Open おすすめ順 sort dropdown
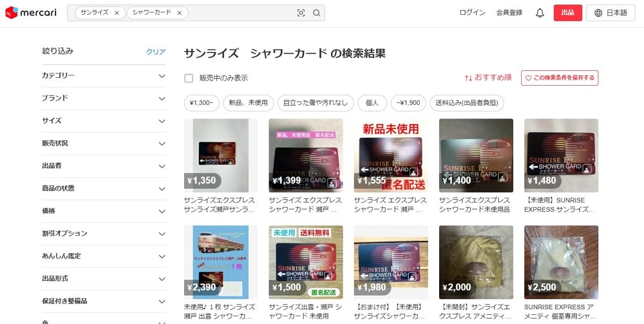The height and width of the screenshot is (324, 644). [488, 77]
